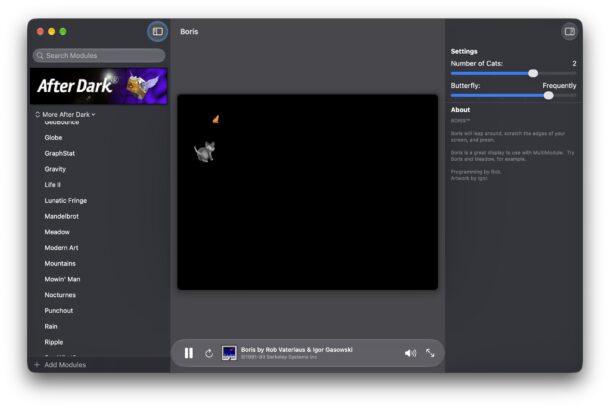Screen dimensions: 610x409
Task: Enter fullscreen with the expand arrows icon
Action: tap(430, 353)
